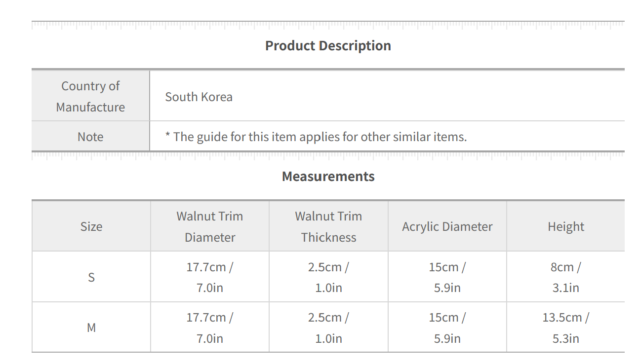
Task: Click the Product Description heading
Action: point(328,46)
